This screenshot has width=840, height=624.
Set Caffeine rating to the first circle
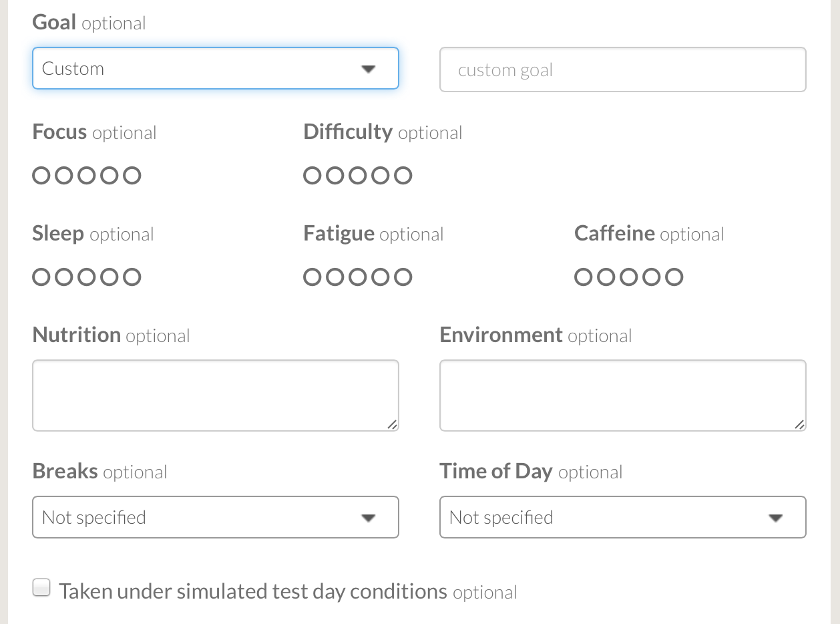(584, 277)
